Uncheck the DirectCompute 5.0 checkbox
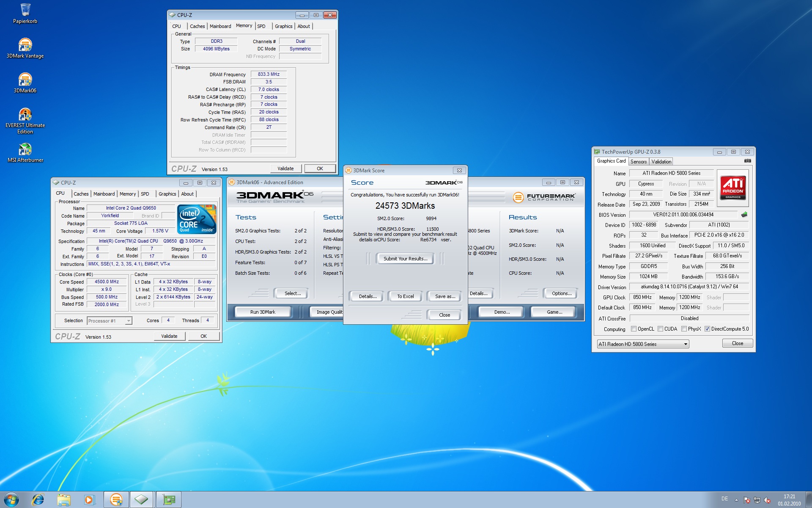The width and height of the screenshot is (812, 508). point(707,329)
